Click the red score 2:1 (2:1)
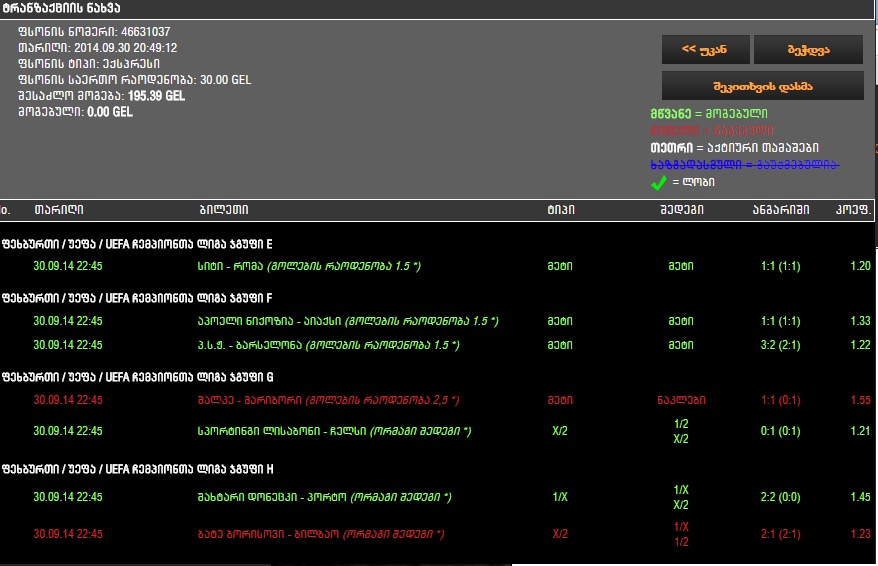This screenshot has width=878, height=566. point(781,534)
